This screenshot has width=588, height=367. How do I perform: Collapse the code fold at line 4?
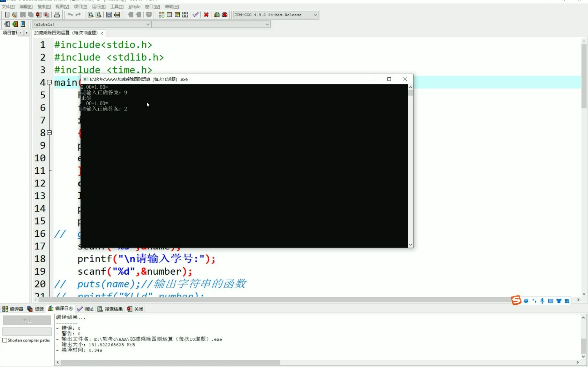click(x=49, y=82)
